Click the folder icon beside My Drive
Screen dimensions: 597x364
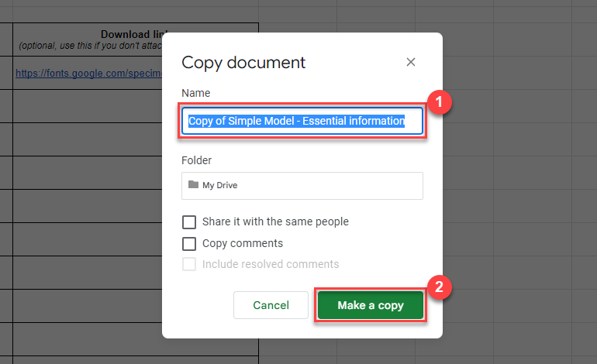point(193,186)
